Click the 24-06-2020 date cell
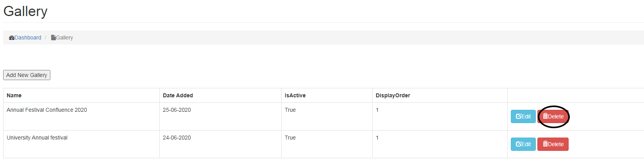 (177, 138)
